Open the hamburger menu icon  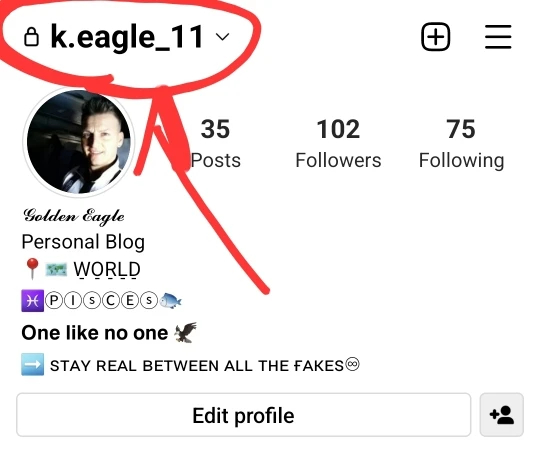coord(498,37)
